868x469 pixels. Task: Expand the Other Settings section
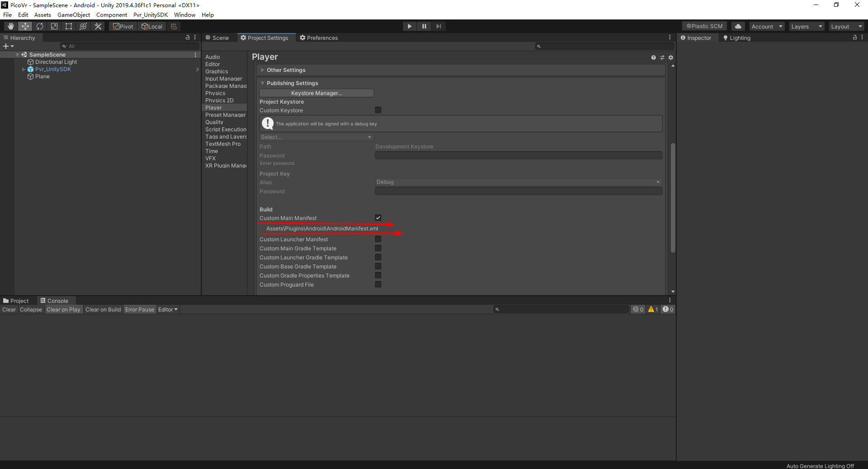click(263, 70)
